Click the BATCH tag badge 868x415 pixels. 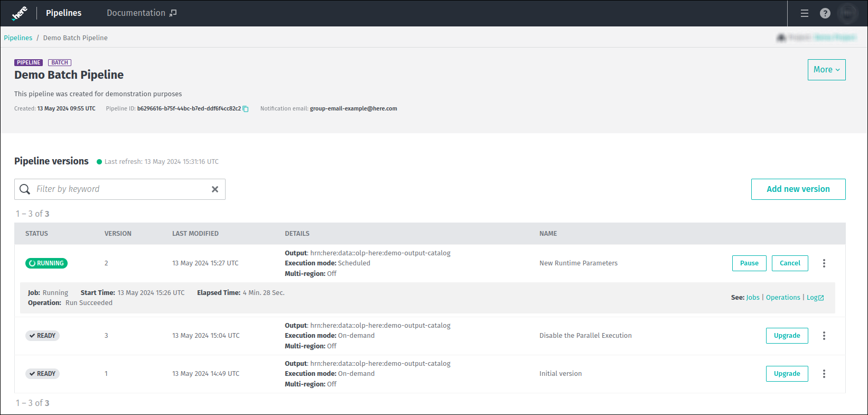coord(60,62)
